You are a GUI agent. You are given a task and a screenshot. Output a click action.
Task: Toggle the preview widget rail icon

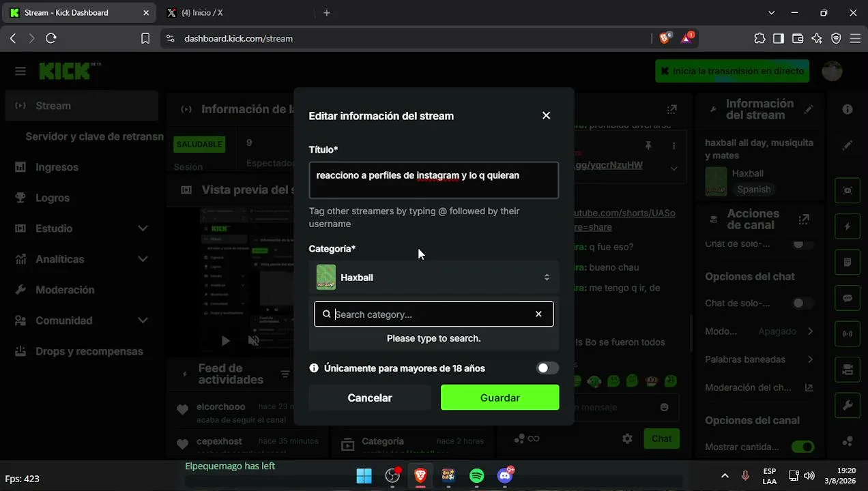(x=848, y=191)
